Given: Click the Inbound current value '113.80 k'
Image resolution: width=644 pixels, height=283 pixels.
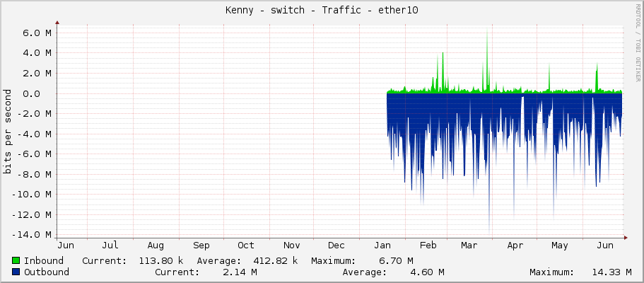Looking at the screenshot, I should coord(161,260).
